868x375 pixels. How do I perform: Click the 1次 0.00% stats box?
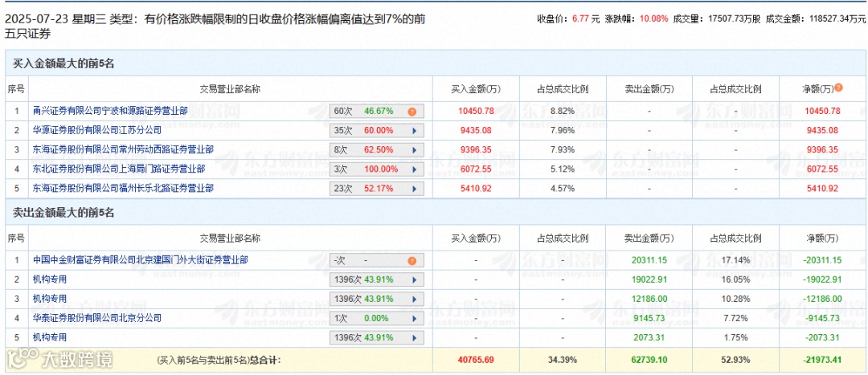(377, 319)
